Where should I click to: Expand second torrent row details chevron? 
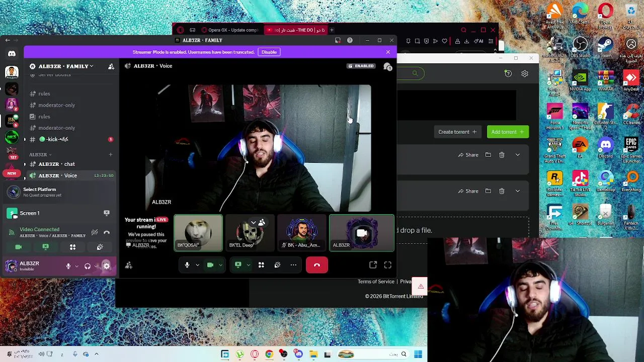point(518,191)
